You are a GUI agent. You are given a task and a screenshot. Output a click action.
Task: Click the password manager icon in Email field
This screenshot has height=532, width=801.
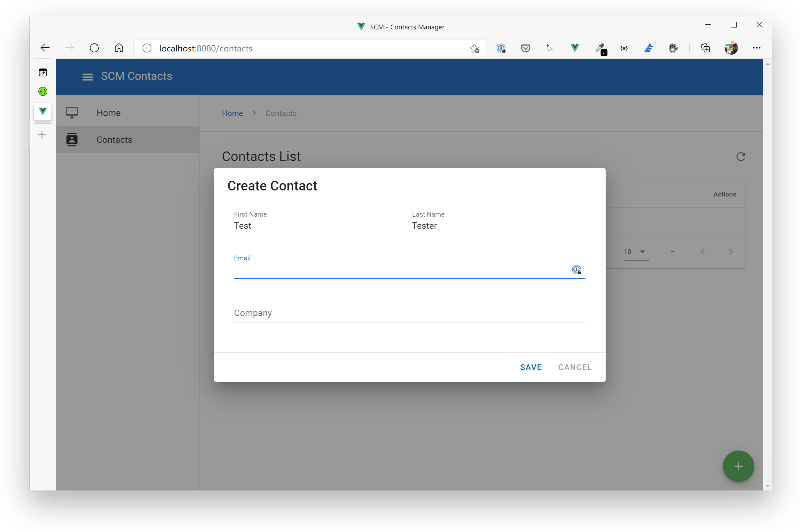(x=576, y=269)
